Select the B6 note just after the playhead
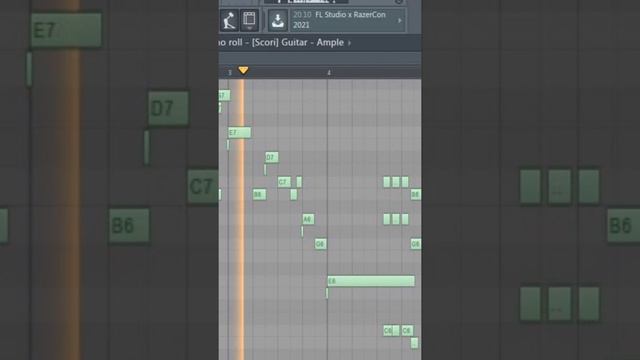This screenshot has width=640, height=360. 260,194
